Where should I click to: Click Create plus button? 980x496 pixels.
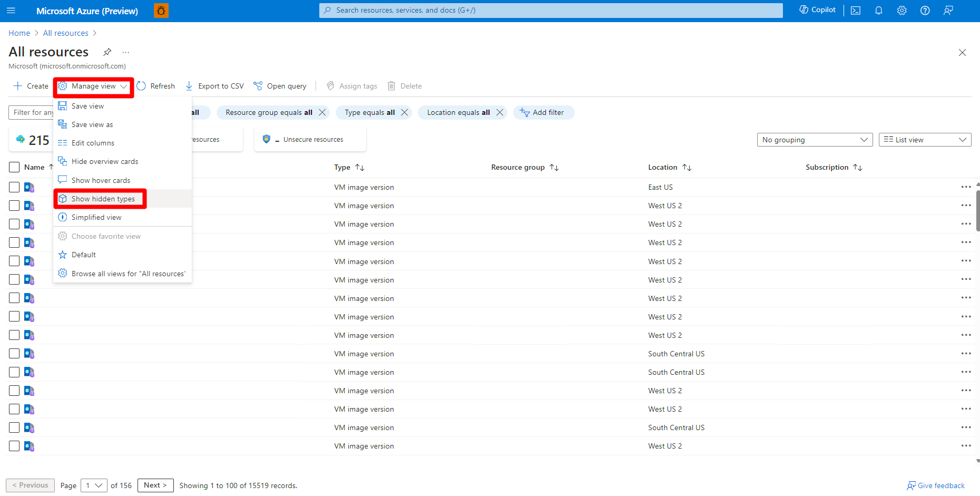click(x=31, y=86)
